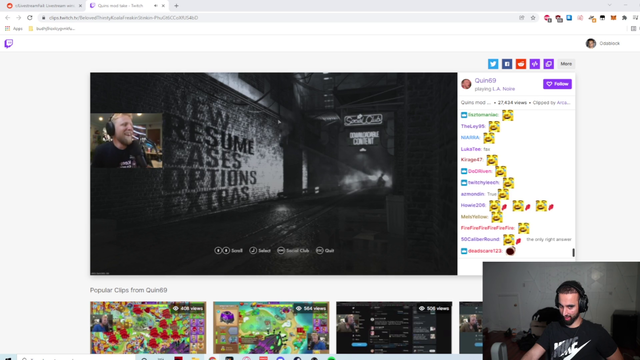Viewport: 640px width, 360px height.
Task: Play or pause the clip video
Action: [273, 173]
